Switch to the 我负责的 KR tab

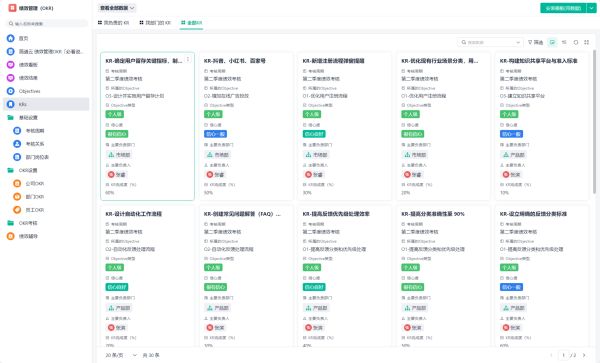pos(114,23)
